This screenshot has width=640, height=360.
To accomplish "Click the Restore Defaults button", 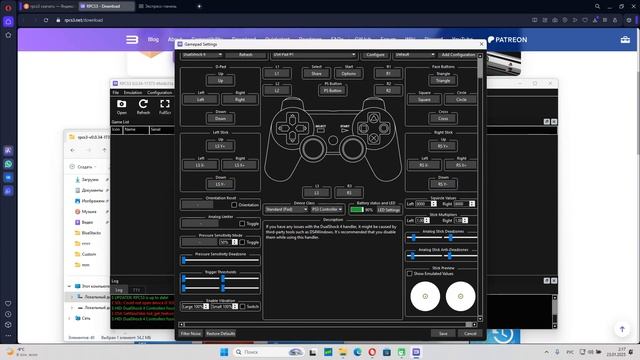I will pos(220,333).
